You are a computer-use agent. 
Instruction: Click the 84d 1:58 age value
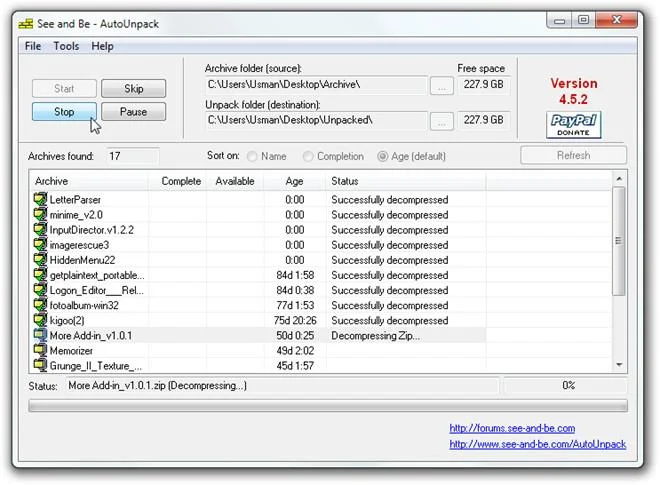click(295, 275)
